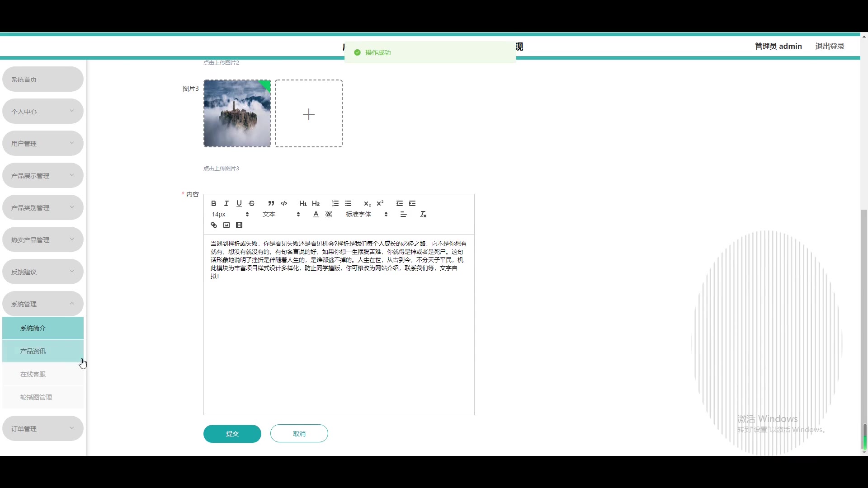
Task: Open 轮播图管理 in the sidebar
Action: (36, 397)
